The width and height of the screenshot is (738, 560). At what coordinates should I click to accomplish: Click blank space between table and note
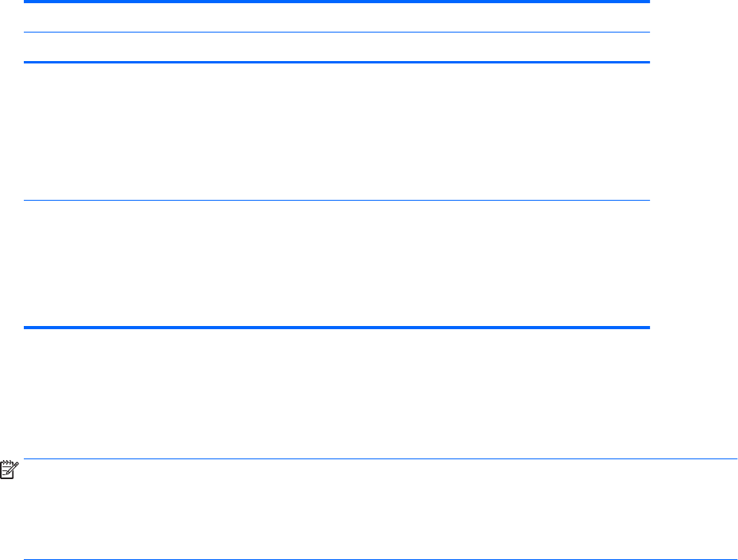[336, 393]
